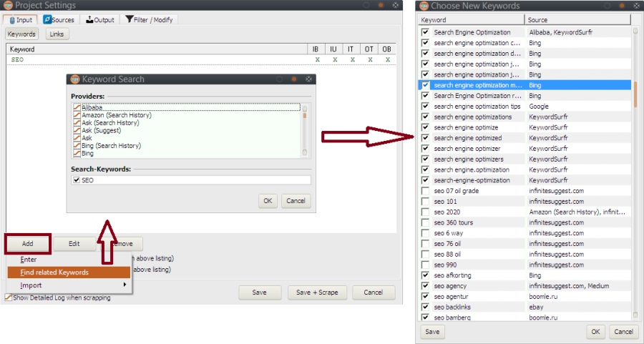Click the Choose New Keywords window logo icon

click(424, 6)
